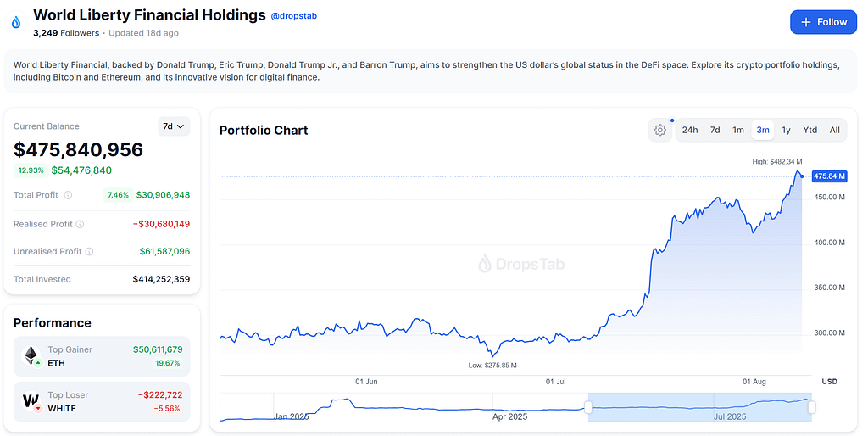
Task: Open the 7d balance period dropdown
Action: coord(174,126)
